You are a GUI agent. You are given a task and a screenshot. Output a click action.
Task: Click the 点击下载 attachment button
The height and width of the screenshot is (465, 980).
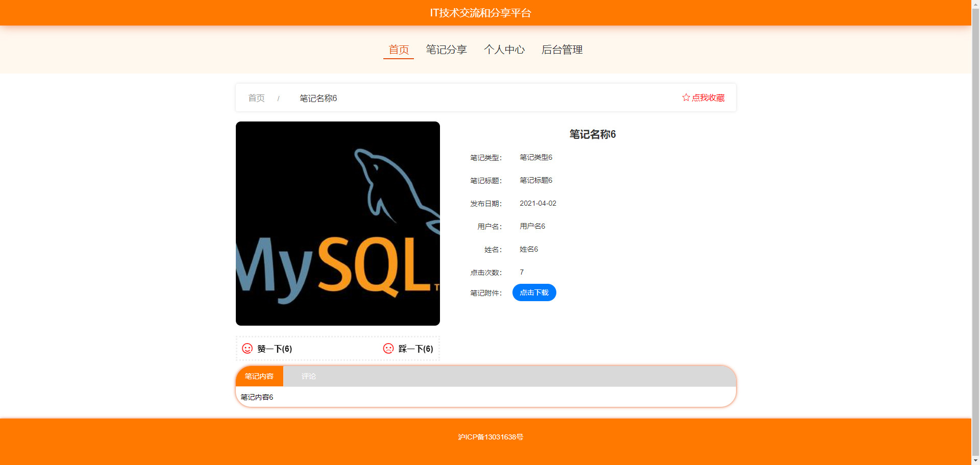tap(534, 292)
